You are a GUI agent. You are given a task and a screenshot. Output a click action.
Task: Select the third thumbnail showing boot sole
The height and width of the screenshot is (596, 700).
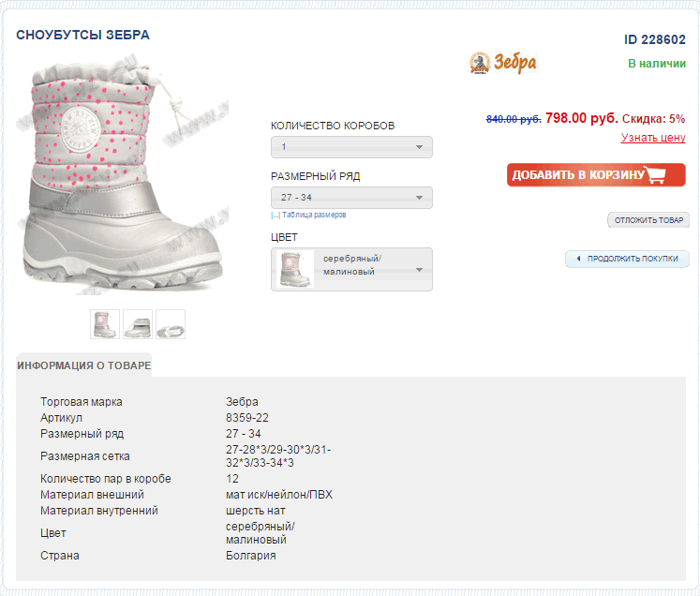point(171,324)
